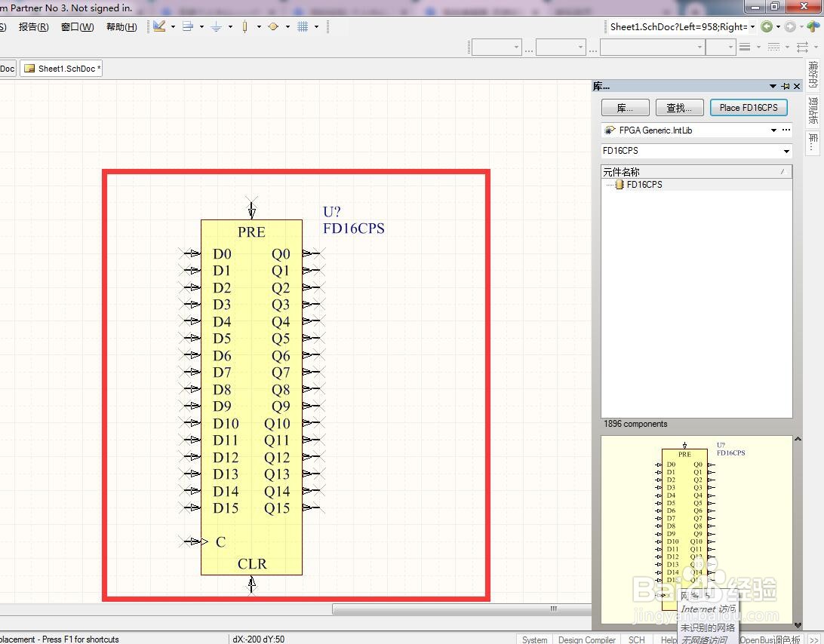Open the 剪贴板 side panel tab
This screenshot has width=824, height=644.
813,110
